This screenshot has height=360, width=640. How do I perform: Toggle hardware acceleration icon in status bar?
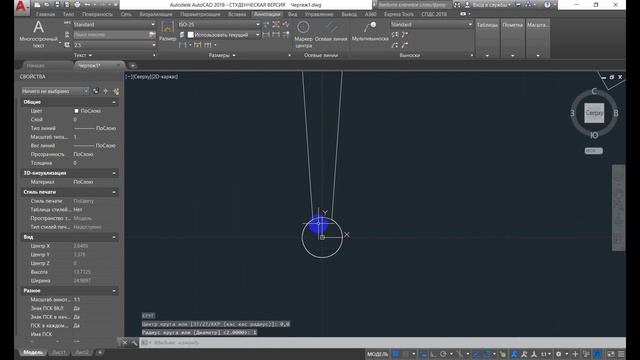(x=598, y=354)
